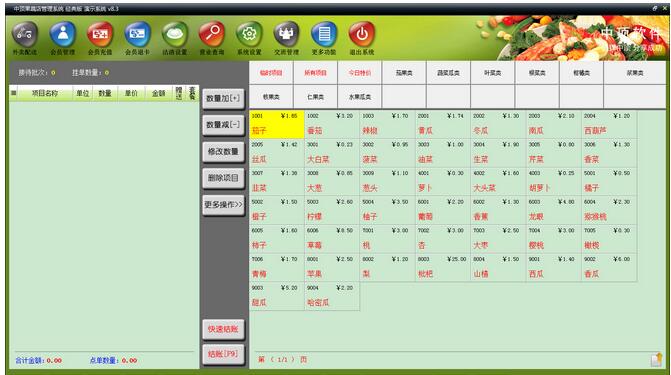Select item 2003 南瓜
The width and height of the screenshot is (671, 375).
(x=553, y=124)
